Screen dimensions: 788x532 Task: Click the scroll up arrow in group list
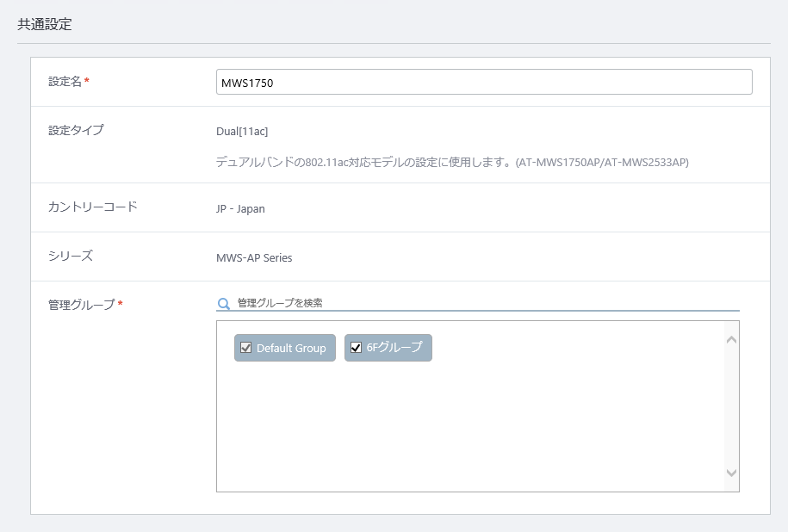[x=732, y=340]
